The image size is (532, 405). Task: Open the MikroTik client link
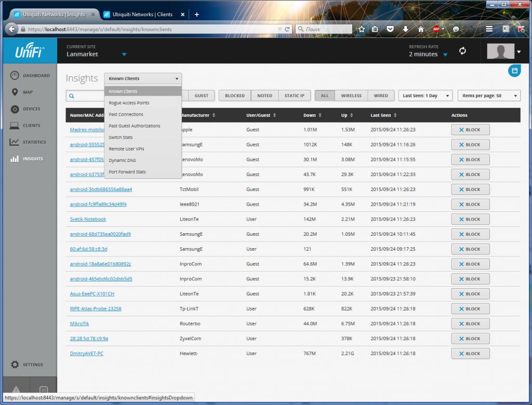(79, 323)
